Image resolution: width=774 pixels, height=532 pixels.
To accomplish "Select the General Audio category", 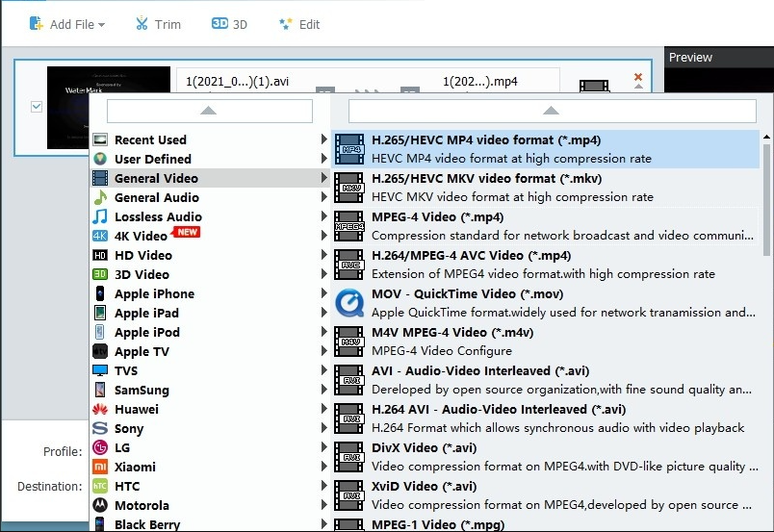I will point(210,197).
